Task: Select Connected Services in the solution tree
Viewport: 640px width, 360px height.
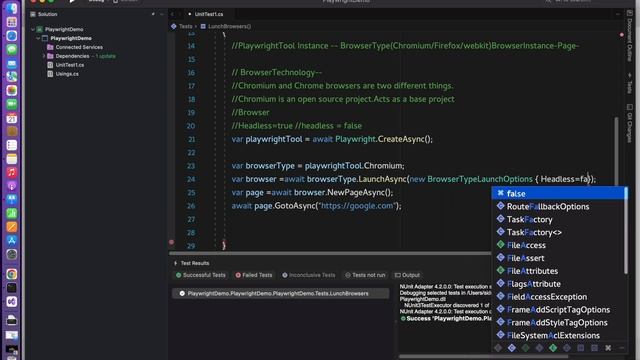Action: pyautogui.click(x=79, y=47)
